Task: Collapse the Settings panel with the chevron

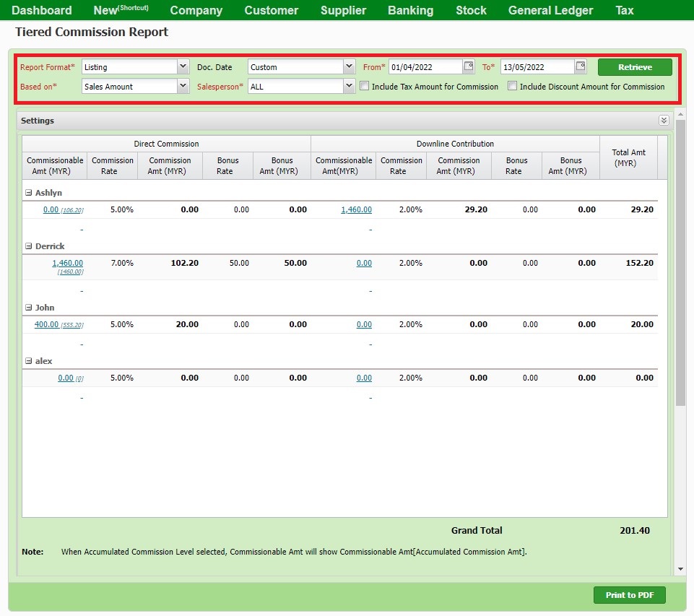Action: [x=664, y=120]
